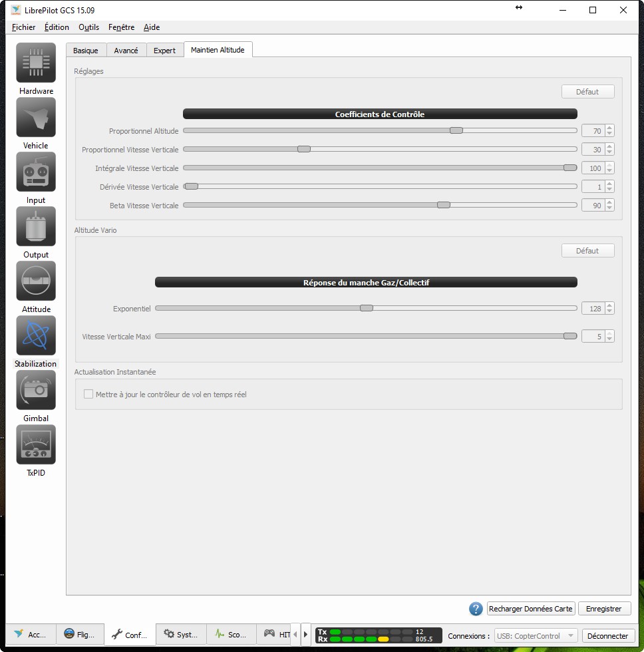
Task: Open the Hardware configuration icon
Action: pyautogui.click(x=36, y=63)
